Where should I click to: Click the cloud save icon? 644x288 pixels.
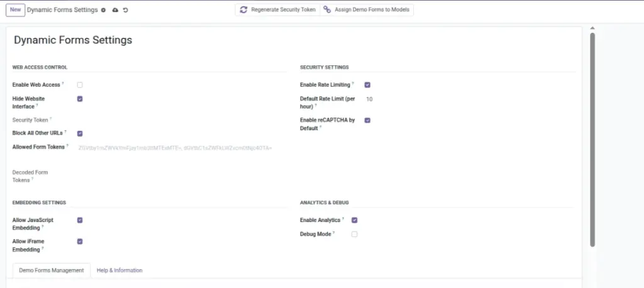tap(115, 10)
